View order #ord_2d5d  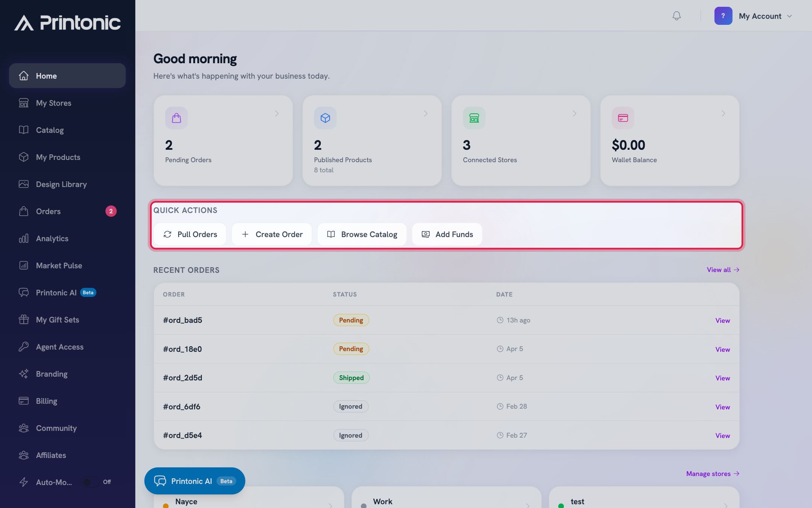pos(723,378)
